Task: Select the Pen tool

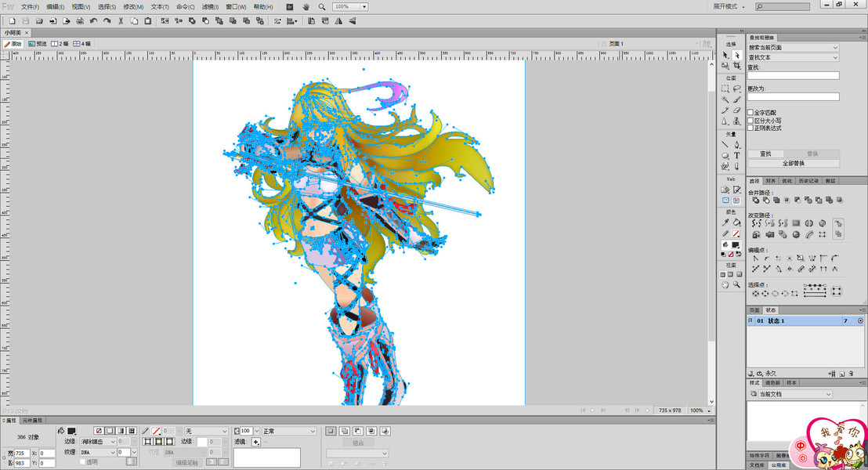Action: pyautogui.click(x=737, y=144)
